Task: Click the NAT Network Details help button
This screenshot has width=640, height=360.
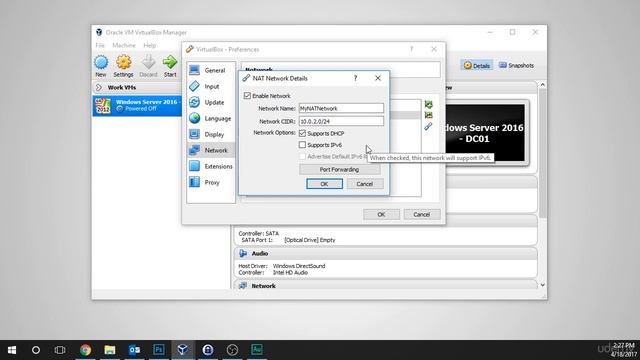Action: click(356, 78)
